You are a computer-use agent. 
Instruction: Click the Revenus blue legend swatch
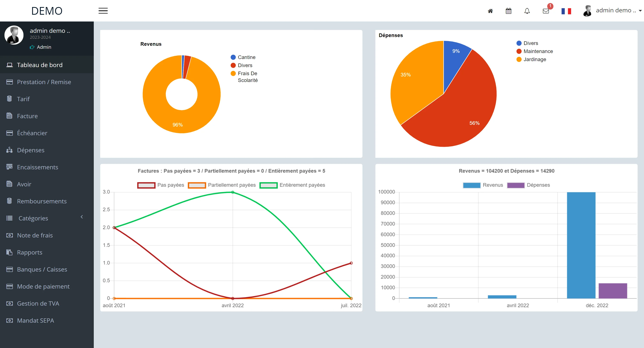472,185
